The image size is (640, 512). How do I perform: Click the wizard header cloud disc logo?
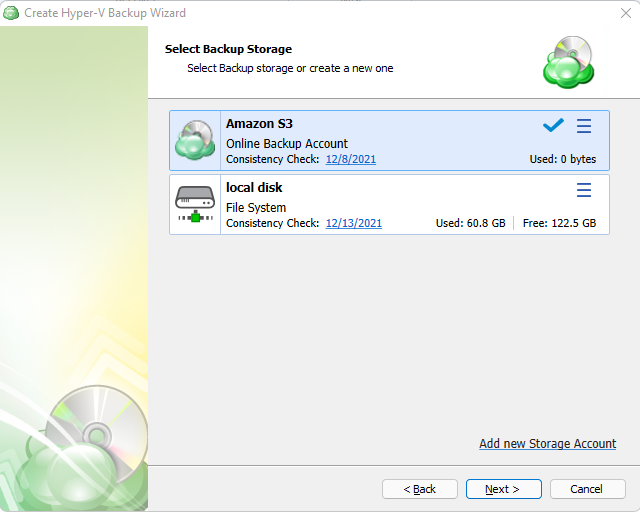(568, 62)
